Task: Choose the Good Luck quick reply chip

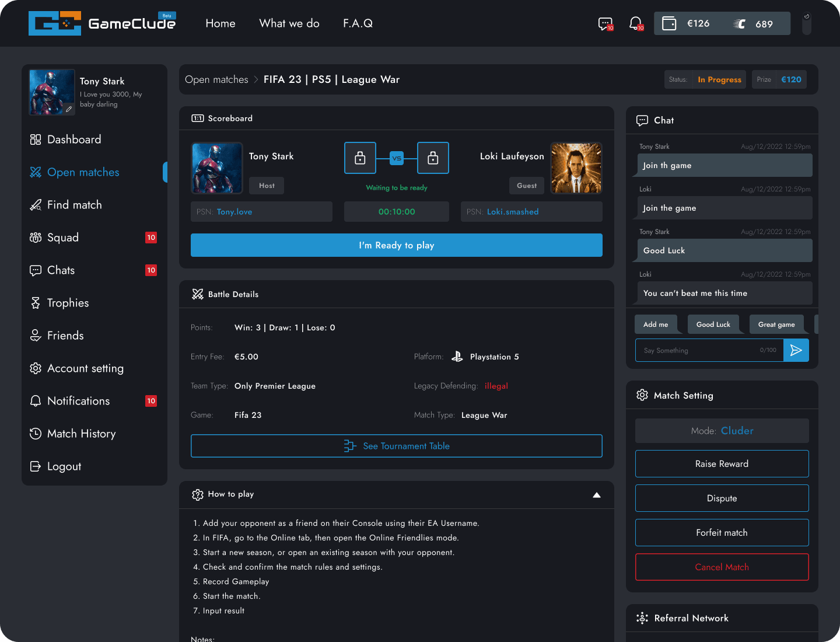Action: tap(713, 325)
